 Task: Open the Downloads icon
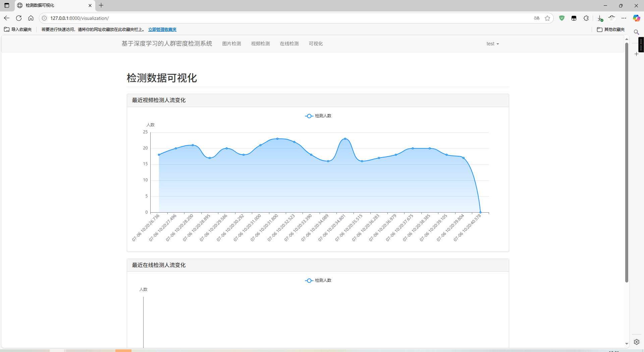click(600, 18)
